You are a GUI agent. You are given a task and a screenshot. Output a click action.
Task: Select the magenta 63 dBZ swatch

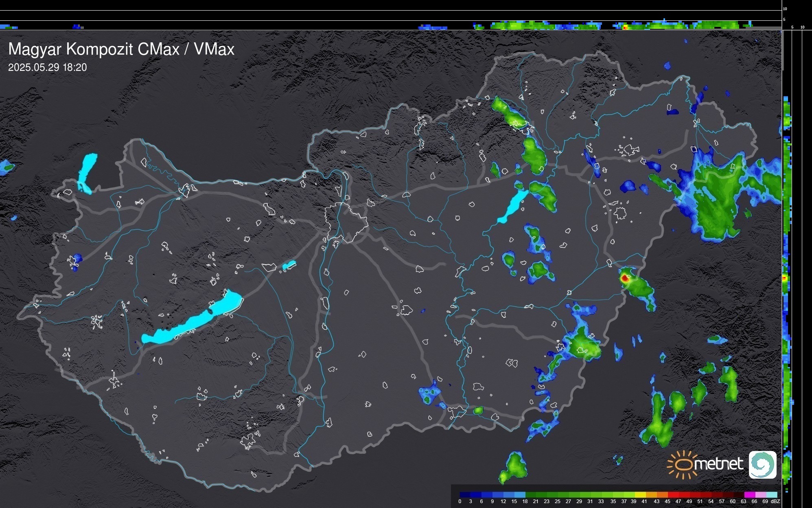coord(749,495)
